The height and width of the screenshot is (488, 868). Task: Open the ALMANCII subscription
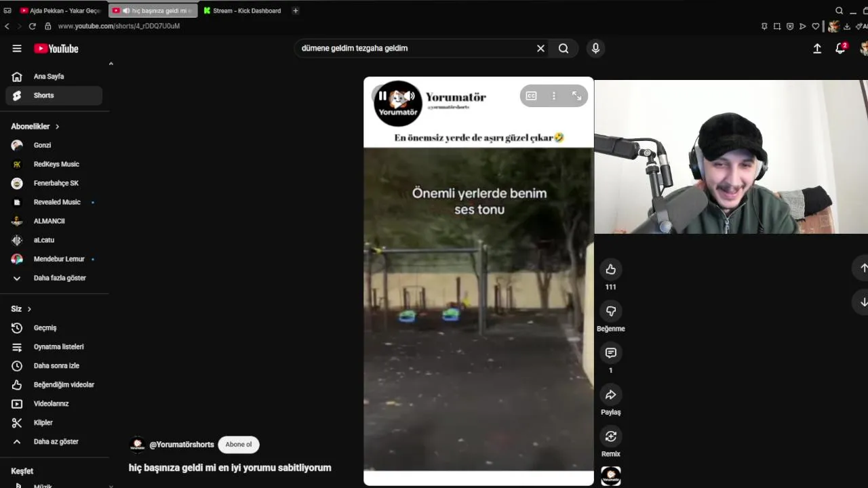click(54, 221)
